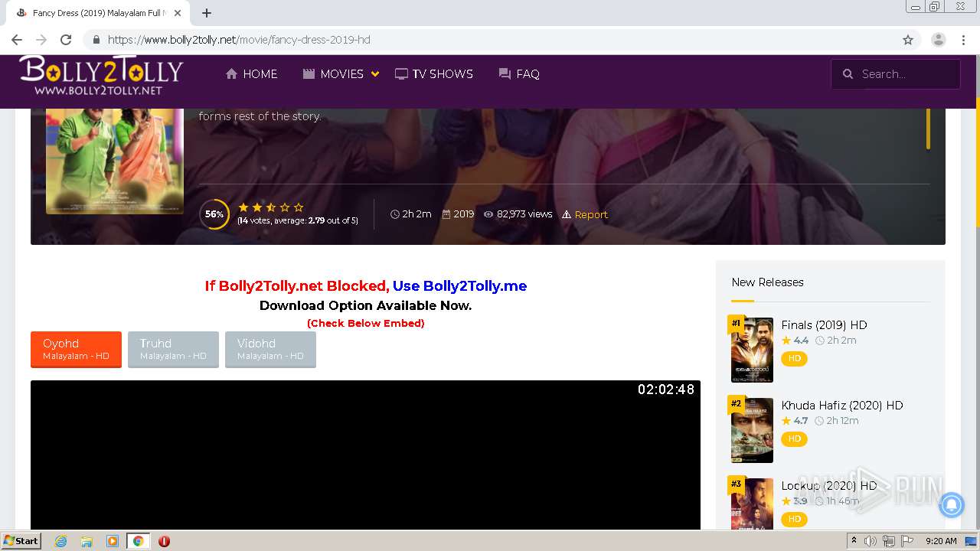Launch Internet Explorer from the taskbar
The width and height of the screenshot is (980, 551).
(60, 541)
